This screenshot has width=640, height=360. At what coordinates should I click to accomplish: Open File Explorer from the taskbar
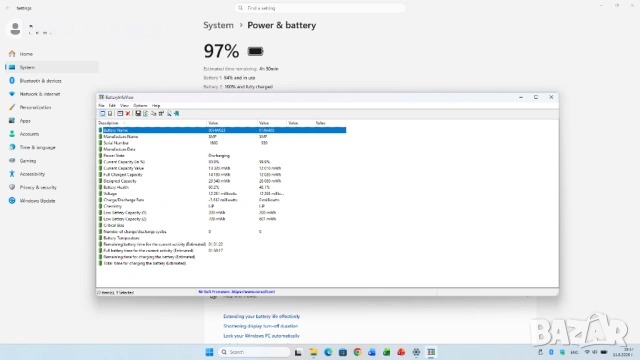point(313,352)
